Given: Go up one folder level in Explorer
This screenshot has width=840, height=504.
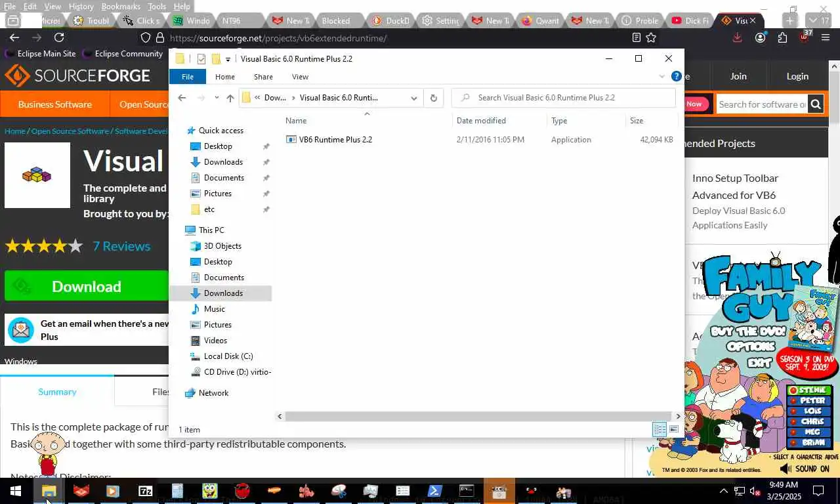Looking at the screenshot, I should 230,98.
